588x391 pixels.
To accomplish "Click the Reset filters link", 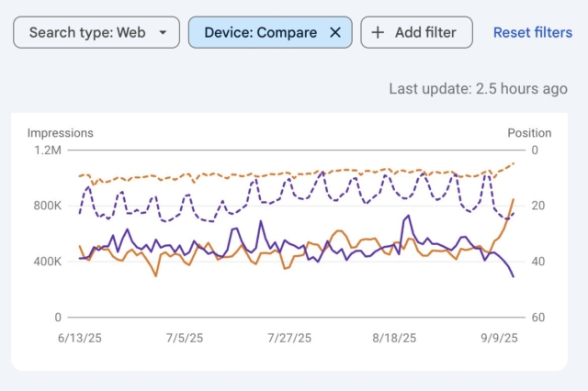I will [532, 32].
